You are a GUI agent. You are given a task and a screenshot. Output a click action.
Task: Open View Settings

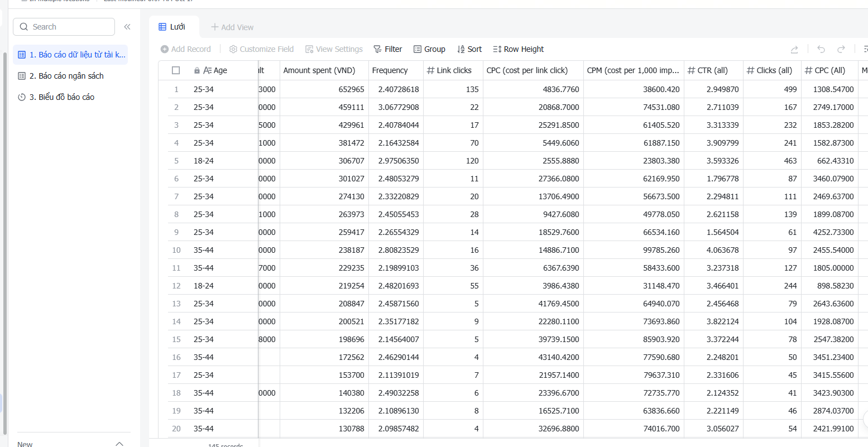334,49
